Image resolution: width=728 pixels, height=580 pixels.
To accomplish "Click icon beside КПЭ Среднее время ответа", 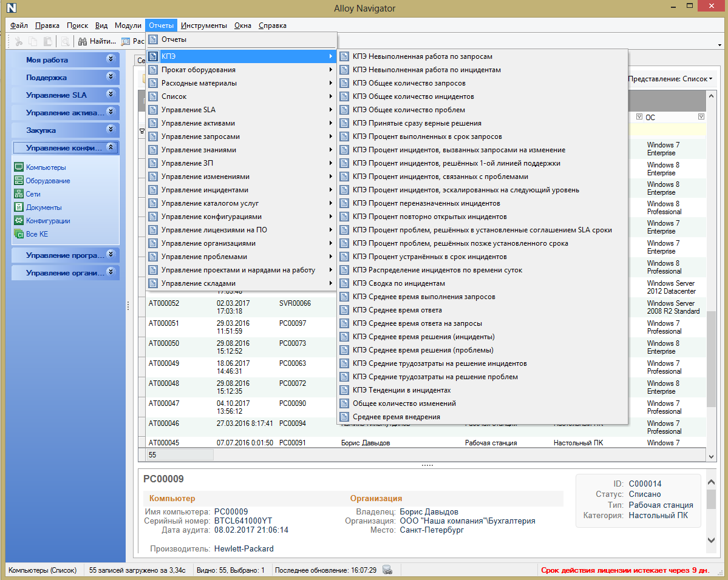I will pos(344,310).
